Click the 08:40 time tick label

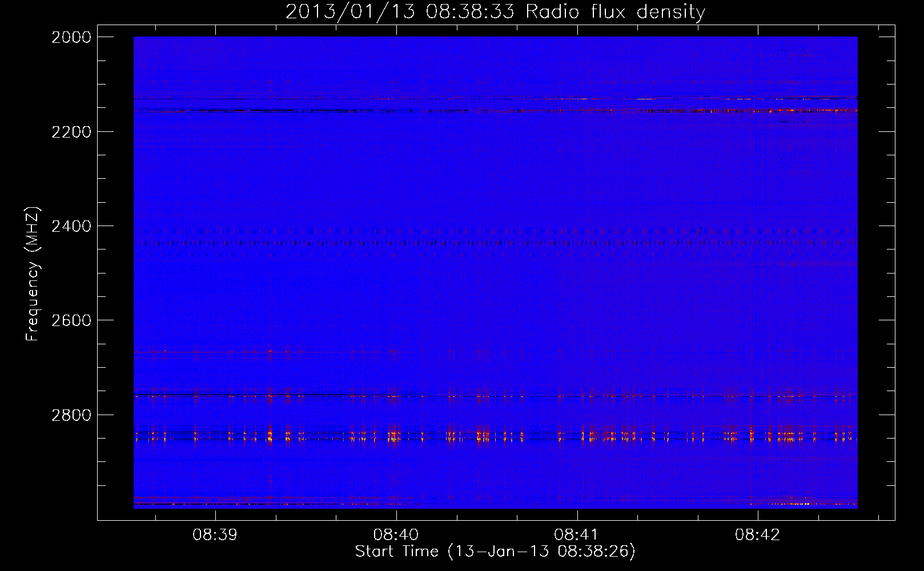(396, 535)
